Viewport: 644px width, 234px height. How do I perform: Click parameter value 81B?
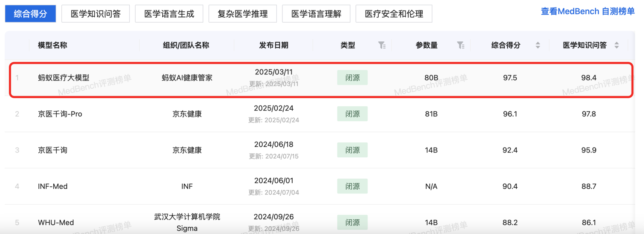(x=431, y=114)
